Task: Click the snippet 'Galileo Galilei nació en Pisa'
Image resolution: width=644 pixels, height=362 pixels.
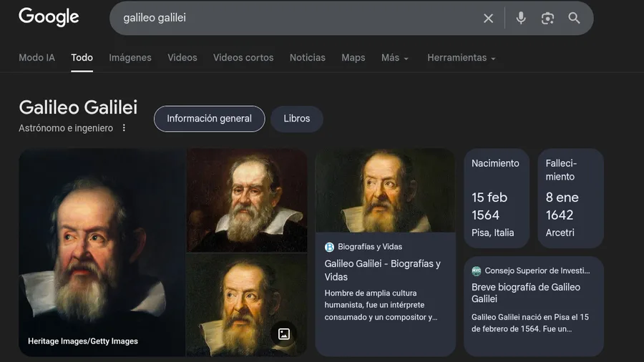Action: (530, 323)
